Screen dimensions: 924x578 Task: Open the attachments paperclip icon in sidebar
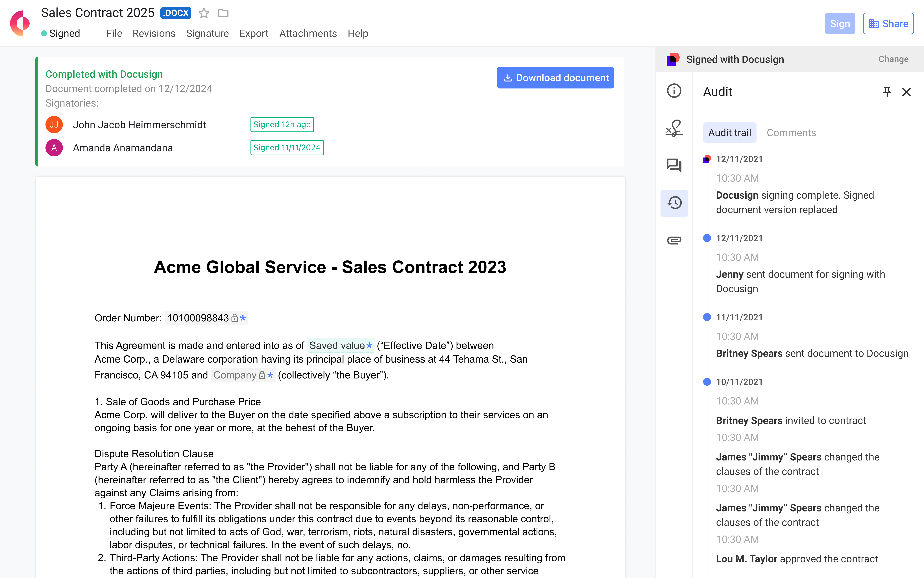click(674, 240)
